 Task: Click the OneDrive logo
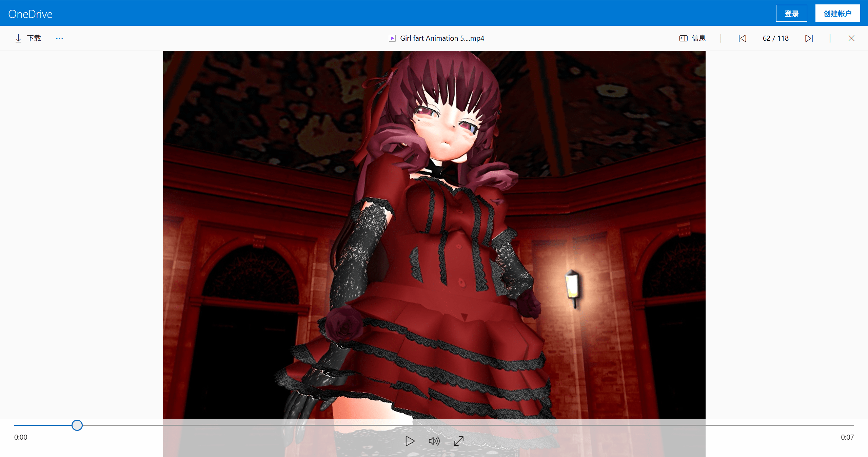click(30, 14)
